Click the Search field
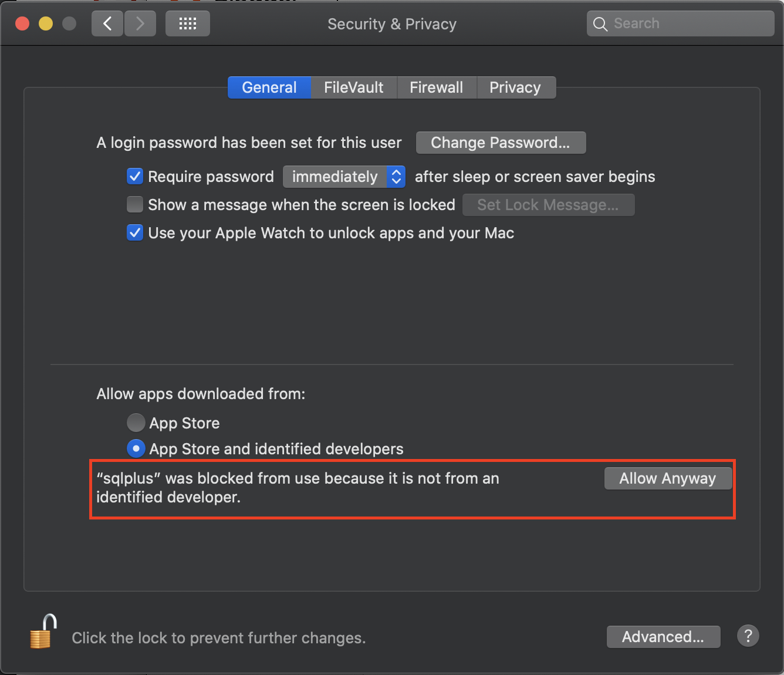Screen dimensions: 784x675 pyautogui.click(x=681, y=23)
